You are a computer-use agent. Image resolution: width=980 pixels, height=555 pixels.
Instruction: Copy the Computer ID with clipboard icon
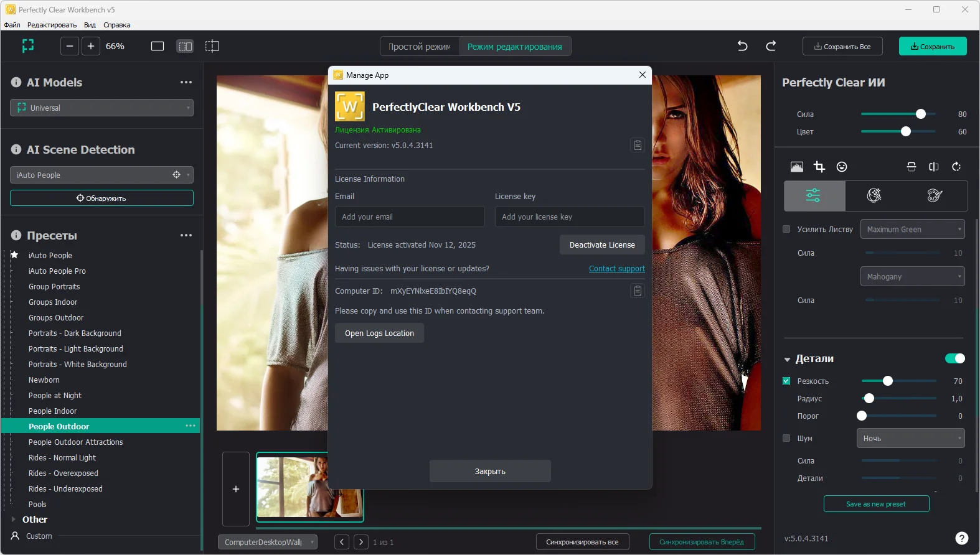638,291
